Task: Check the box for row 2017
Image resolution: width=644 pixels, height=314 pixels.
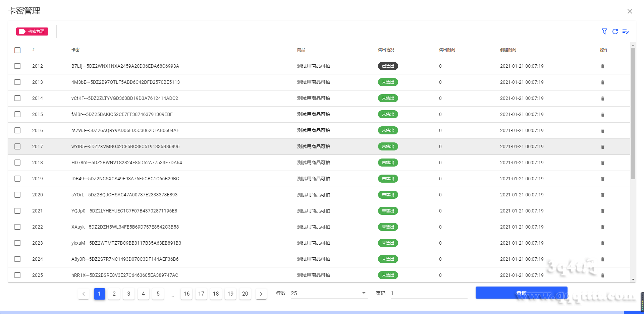Action: tap(17, 146)
